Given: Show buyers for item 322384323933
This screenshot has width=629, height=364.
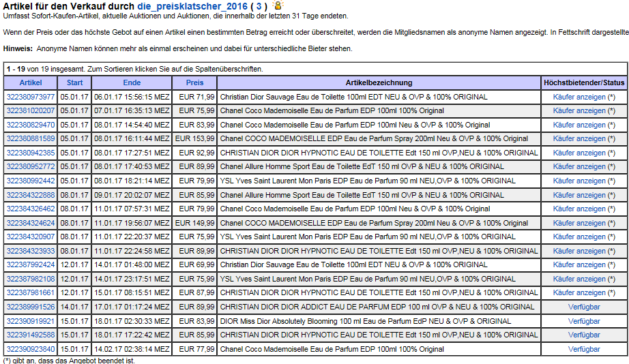Looking at the screenshot, I should point(579,251).
